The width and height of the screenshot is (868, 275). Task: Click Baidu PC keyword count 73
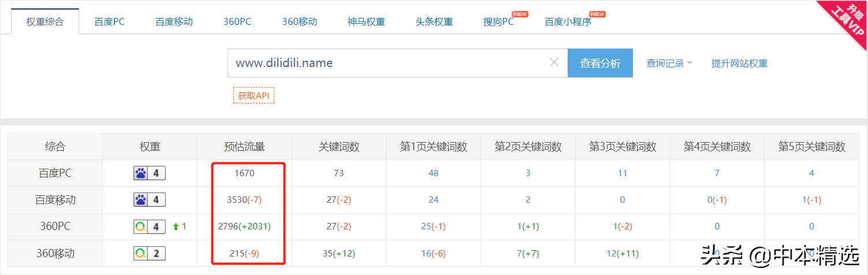coord(339,173)
